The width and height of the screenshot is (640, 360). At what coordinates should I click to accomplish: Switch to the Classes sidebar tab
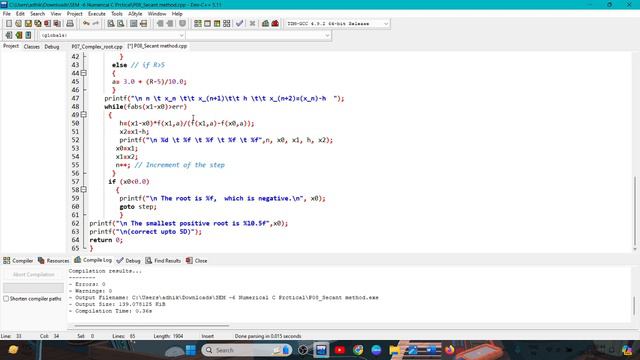click(31, 47)
